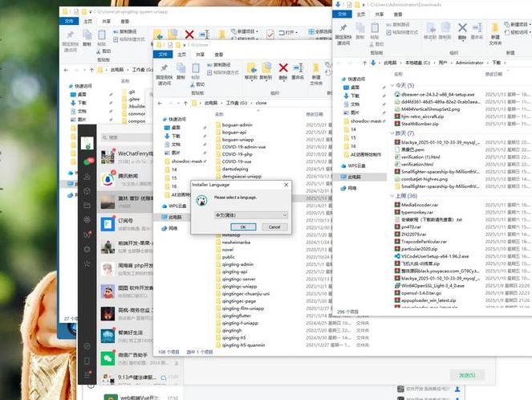532x400 pixels.
Task: Click red Delete icon in clone window ribbon
Action: pyautogui.click(x=283, y=67)
